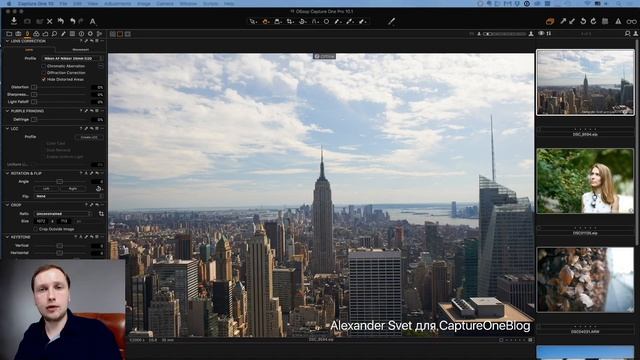Select the circle Spot removal cursor tool
This screenshot has width=640, height=360.
click(x=327, y=21)
